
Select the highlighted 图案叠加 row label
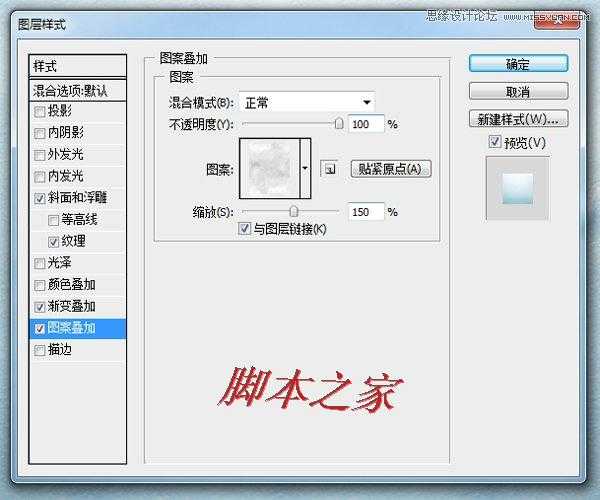point(71,328)
